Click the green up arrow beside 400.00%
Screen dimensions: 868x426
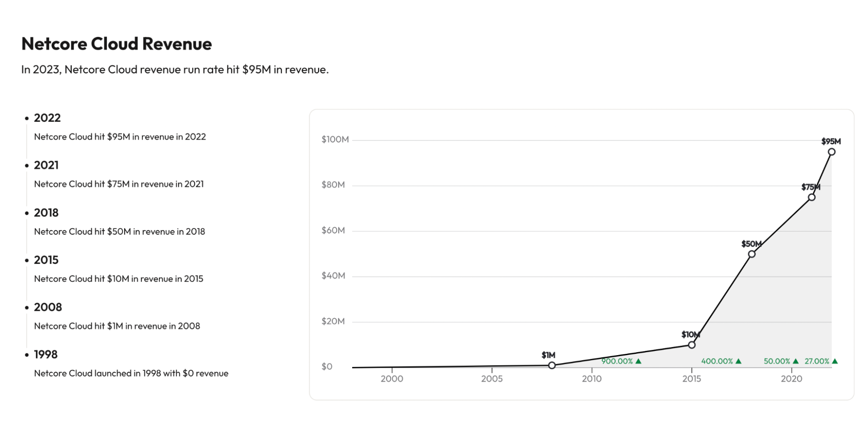pos(739,361)
